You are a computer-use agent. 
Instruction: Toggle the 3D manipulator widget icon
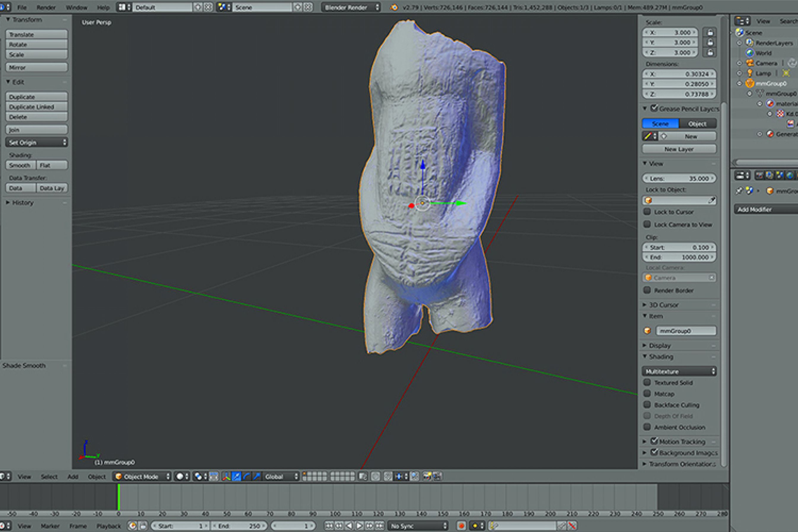point(226,476)
